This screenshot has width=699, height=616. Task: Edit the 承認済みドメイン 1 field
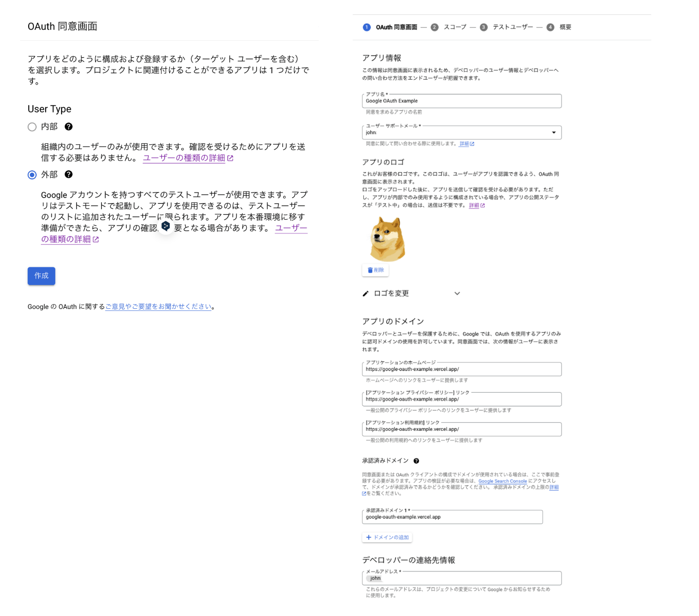tap(452, 517)
